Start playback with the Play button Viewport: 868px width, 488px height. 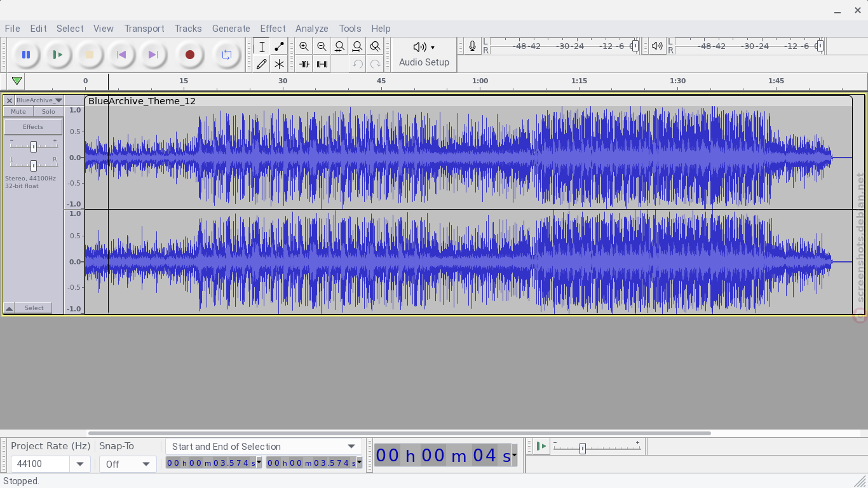pos(58,55)
